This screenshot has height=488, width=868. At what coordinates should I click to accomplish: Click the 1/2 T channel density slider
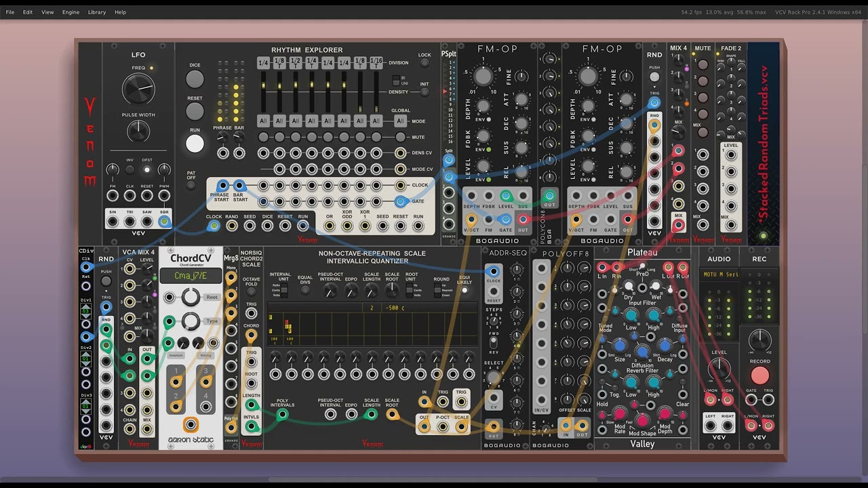tap(296, 92)
